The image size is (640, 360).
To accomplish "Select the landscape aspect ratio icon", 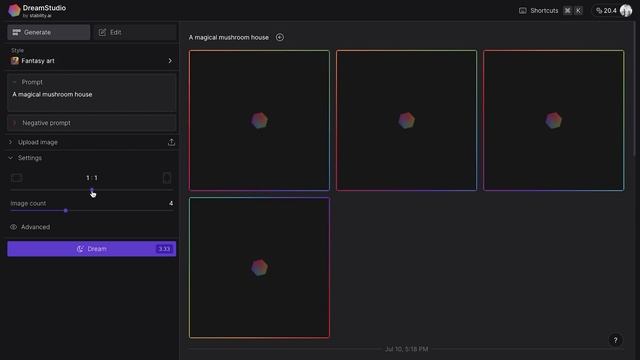I will tap(17, 178).
